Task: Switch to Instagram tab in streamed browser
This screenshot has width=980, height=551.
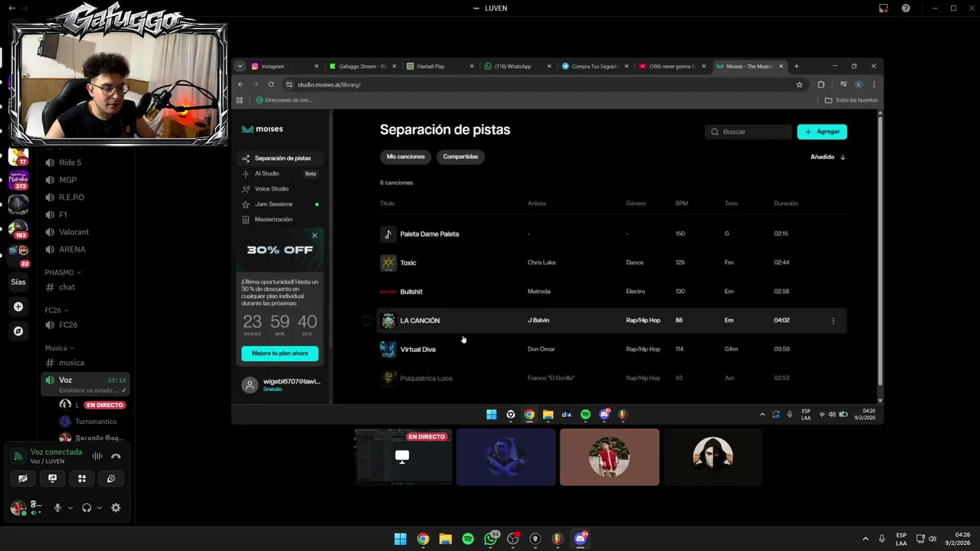Action: click(x=284, y=67)
